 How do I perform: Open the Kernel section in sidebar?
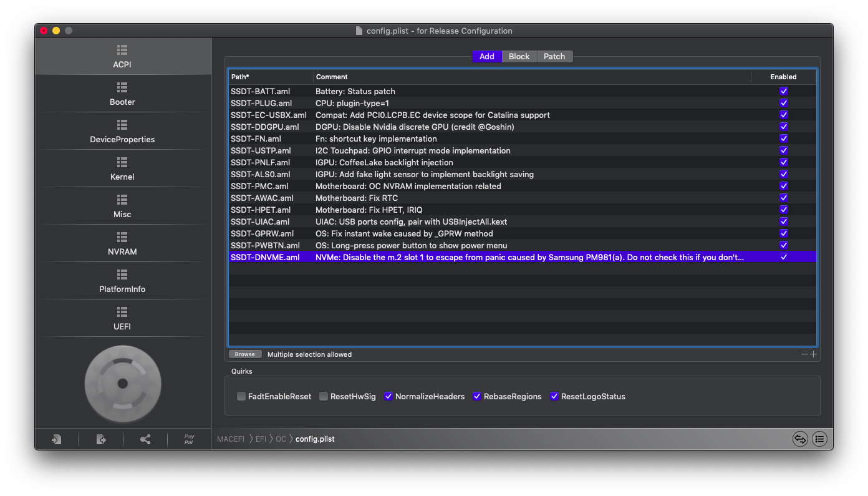pos(122,168)
